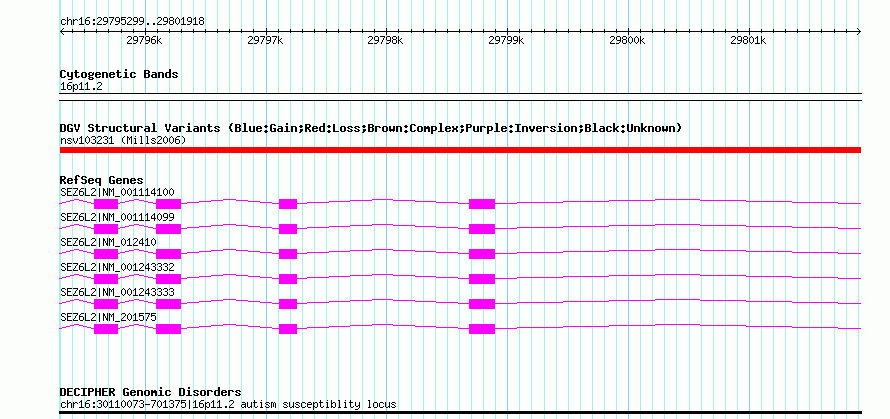This screenshot has height=419, width=890.
Task: Click the chr16:29795299..29801918 coordinate label
Action: (132, 22)
